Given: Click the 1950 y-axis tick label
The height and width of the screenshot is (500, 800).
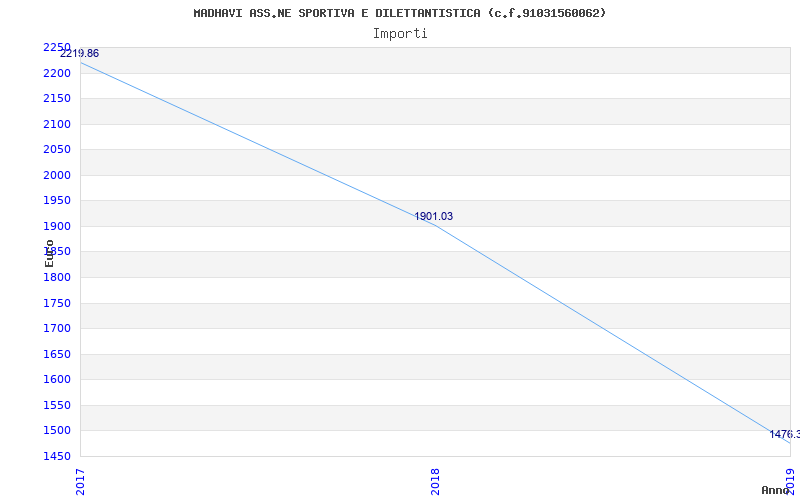Looking at the screenshot, I should pyautogui.click(x=57, y=201).
